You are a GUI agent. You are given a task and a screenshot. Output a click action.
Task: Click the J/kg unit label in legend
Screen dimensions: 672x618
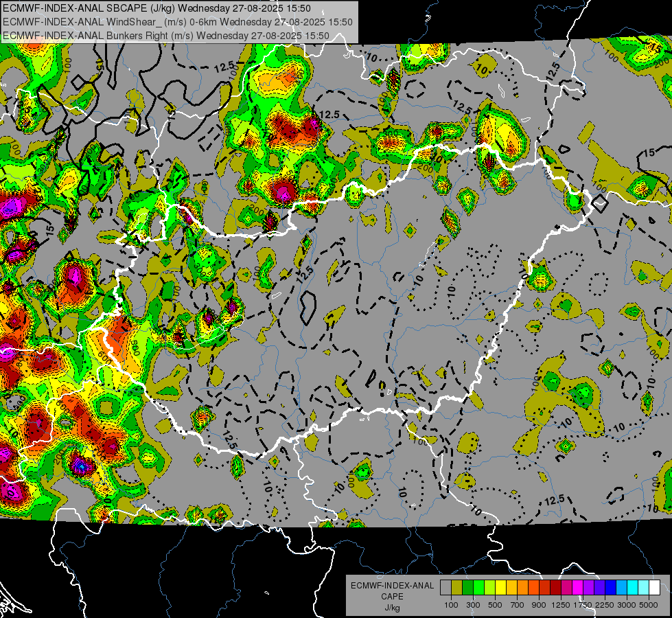coord(393,608)
